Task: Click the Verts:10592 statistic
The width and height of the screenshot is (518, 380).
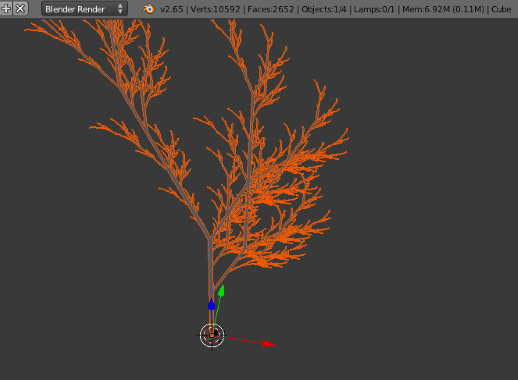Action: (215, 9)
